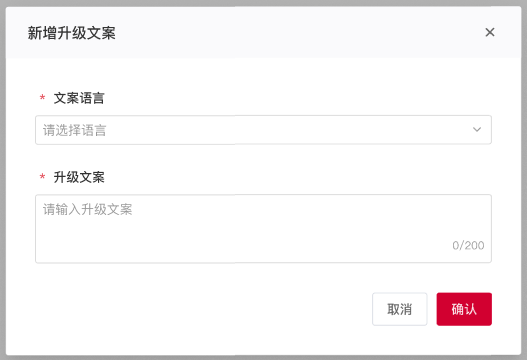Click blank space left of 取消 button

202,309
